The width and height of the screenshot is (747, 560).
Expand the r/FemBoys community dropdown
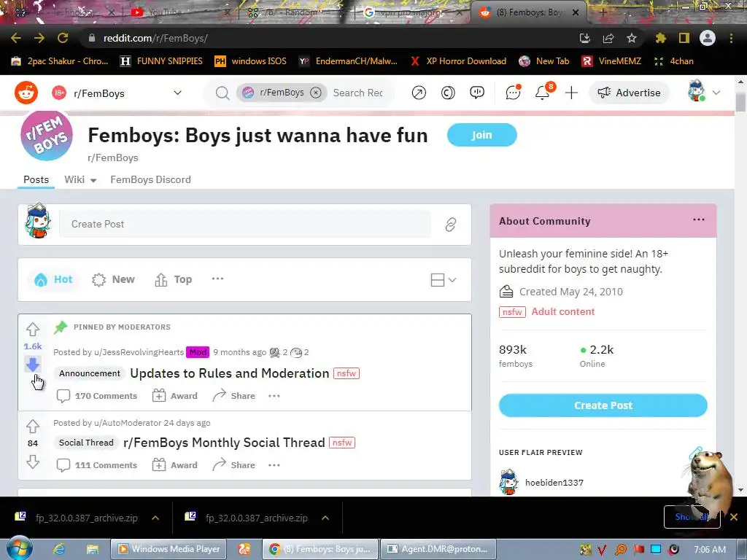178,93
